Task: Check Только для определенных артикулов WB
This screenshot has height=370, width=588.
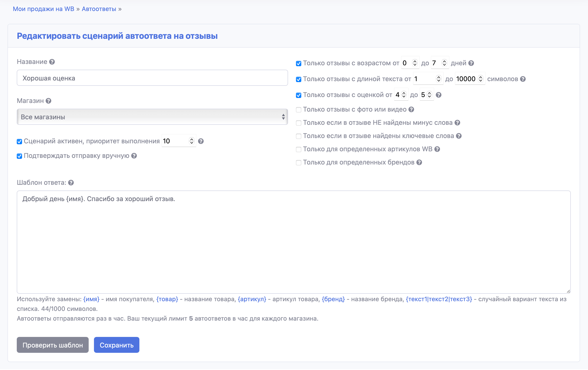Action: [x=298, y=149]
